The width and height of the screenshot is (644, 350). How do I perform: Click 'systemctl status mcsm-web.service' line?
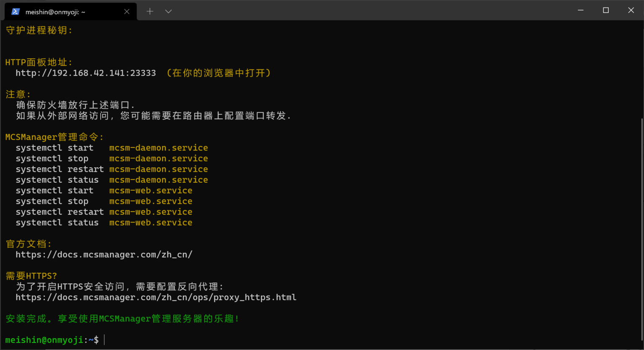pos(104,223)
